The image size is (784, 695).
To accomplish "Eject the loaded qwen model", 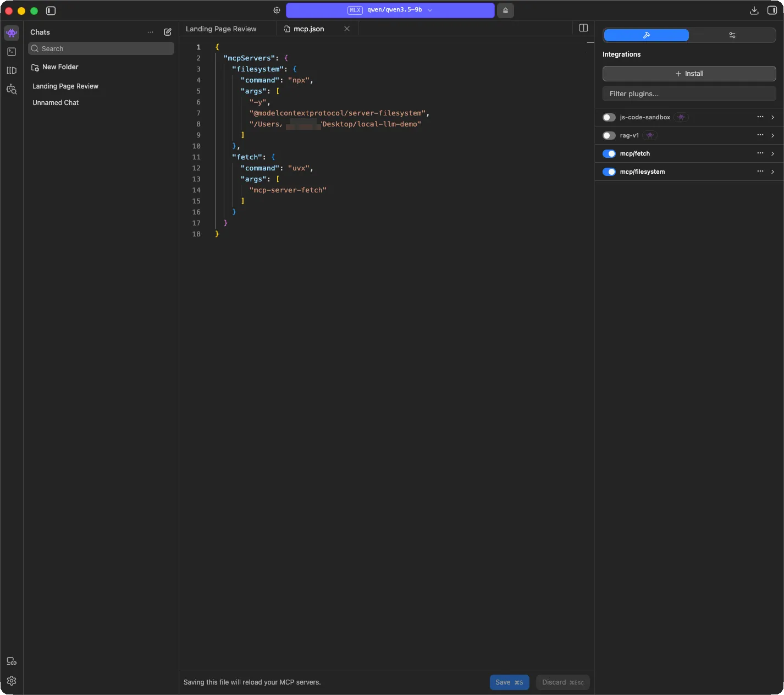I will 505,10.
